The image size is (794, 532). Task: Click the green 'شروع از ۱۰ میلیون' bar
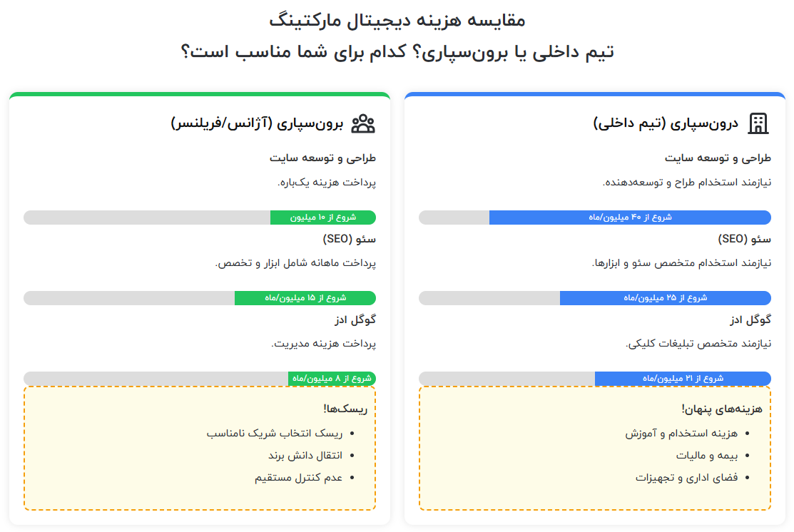[322, 218]
